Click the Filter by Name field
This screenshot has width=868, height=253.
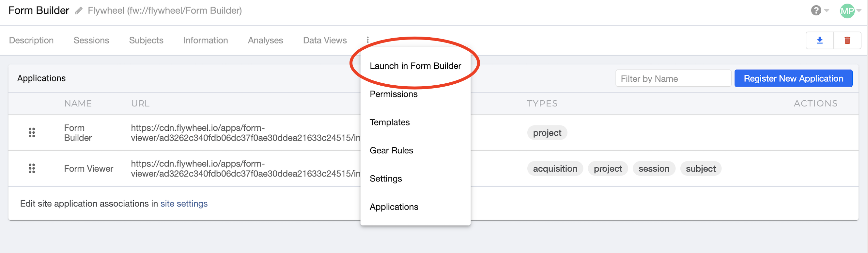673,78
